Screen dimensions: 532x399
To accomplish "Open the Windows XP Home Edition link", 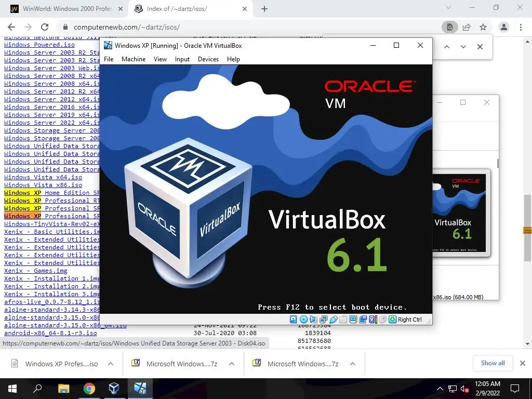I will pos(51,193).
